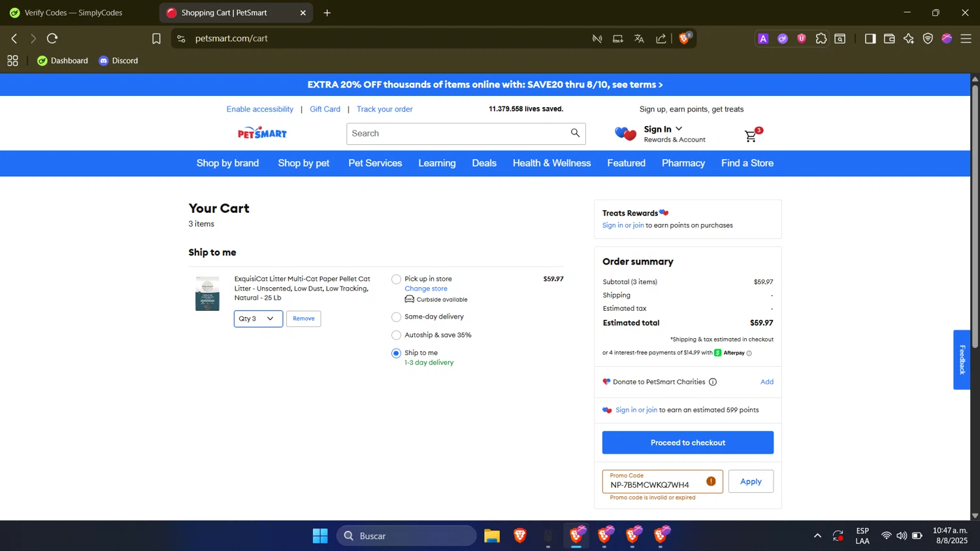Click the browser back arrow
Image resolution: width=980 pixels, height=551 pixels.
pyautogui.click(x=14, y=39)
